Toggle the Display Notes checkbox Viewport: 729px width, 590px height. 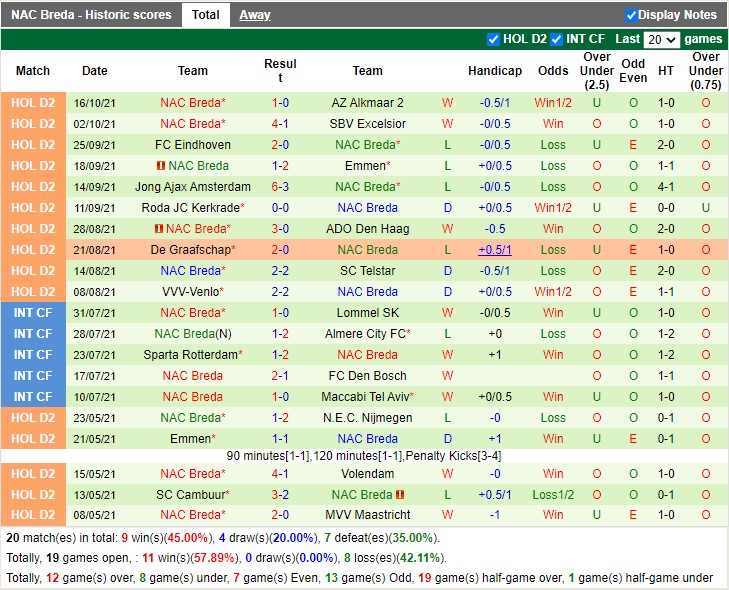click(630, 15)
